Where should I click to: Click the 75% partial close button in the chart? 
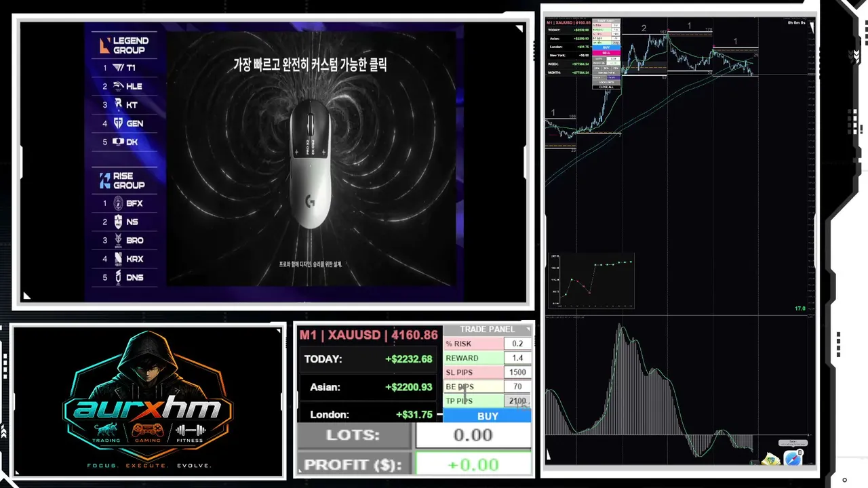click(616, 68)
